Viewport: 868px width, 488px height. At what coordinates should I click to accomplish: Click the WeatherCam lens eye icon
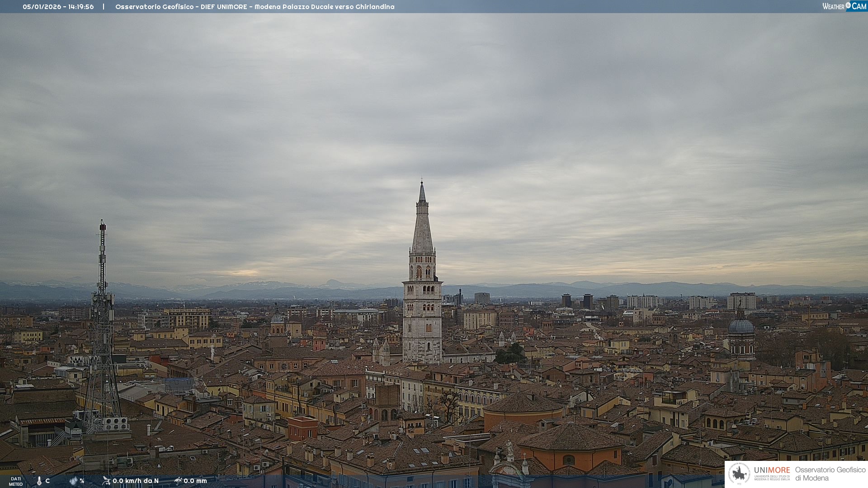(x=848, y=5)
